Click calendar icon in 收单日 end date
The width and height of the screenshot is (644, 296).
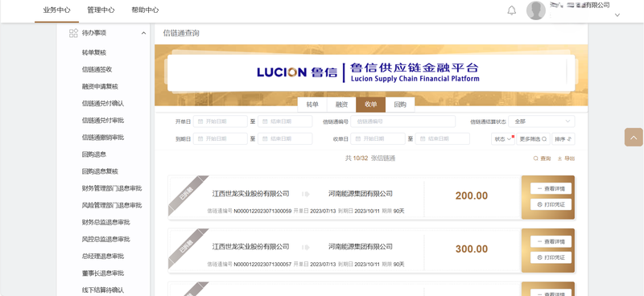[x=422, y=139]
